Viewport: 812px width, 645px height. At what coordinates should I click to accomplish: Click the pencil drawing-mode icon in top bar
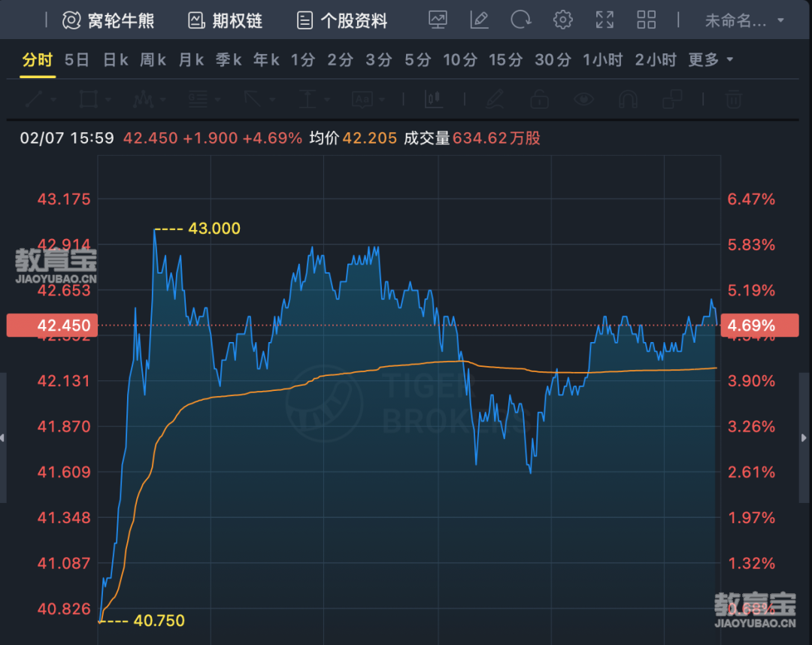click(479, 20)
